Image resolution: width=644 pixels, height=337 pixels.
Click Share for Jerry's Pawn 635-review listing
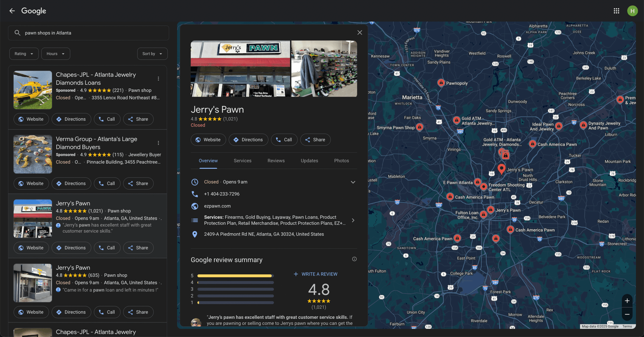(x=138, y=312)
